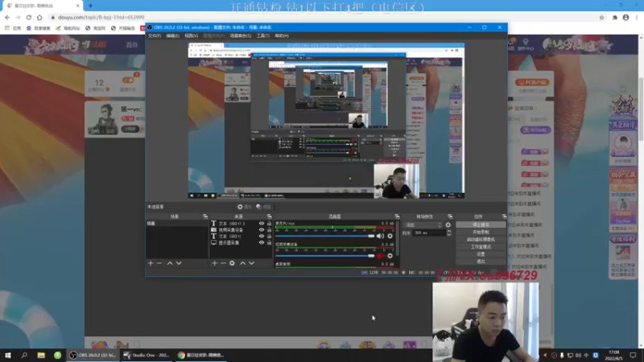
Task: Click the Stop Streaming button in controls
Action: tap(481, 225)
